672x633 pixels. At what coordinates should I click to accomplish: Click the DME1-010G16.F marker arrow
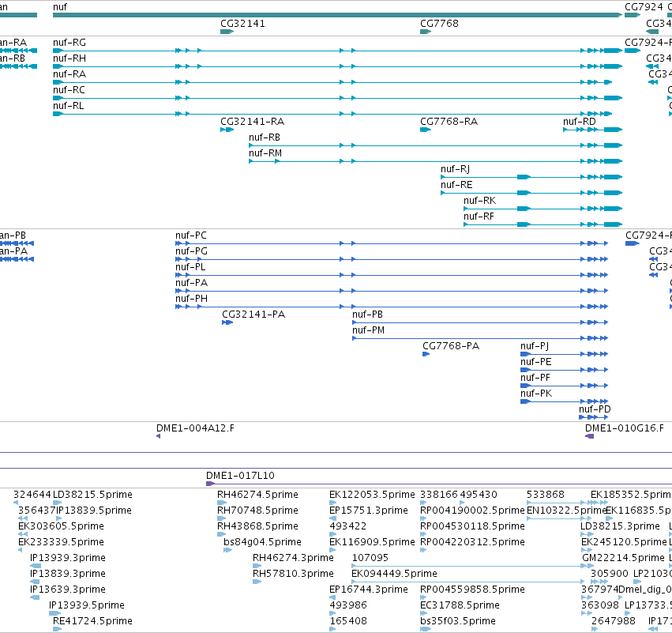[590, 436]
